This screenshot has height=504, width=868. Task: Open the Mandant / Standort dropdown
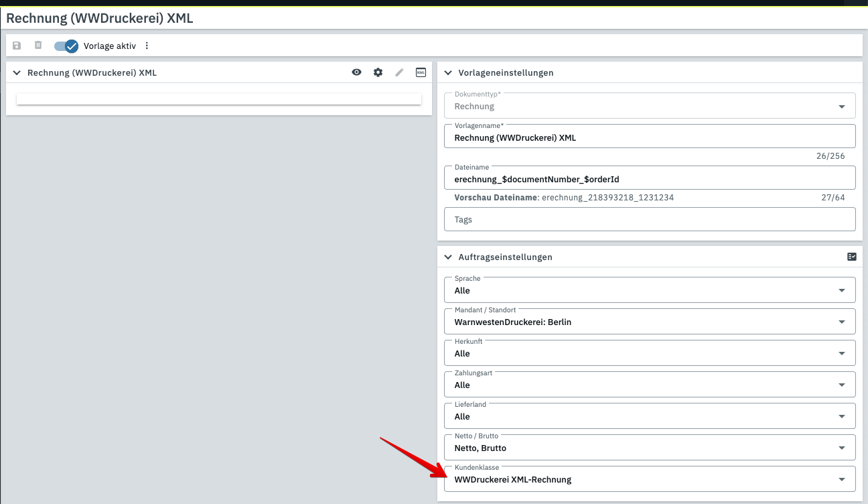[650, 321]
